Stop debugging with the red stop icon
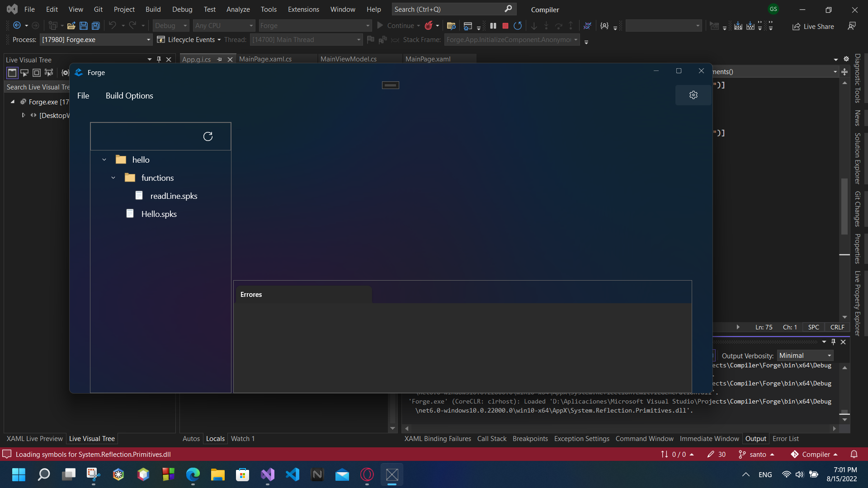 click(505, 26)
